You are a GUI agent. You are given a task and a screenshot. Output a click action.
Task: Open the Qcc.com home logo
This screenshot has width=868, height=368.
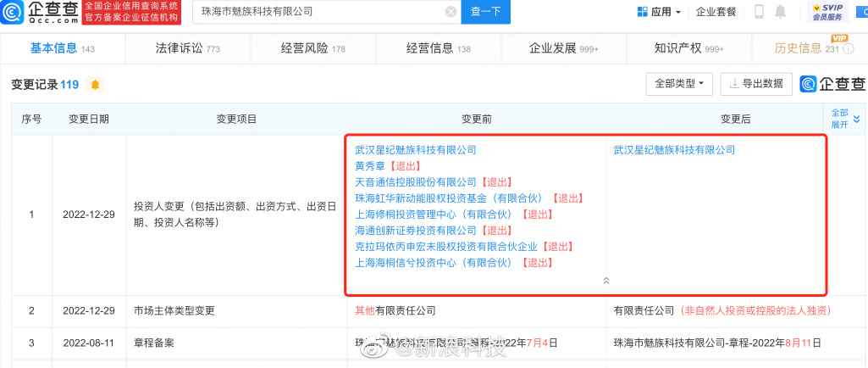(40, 12)
